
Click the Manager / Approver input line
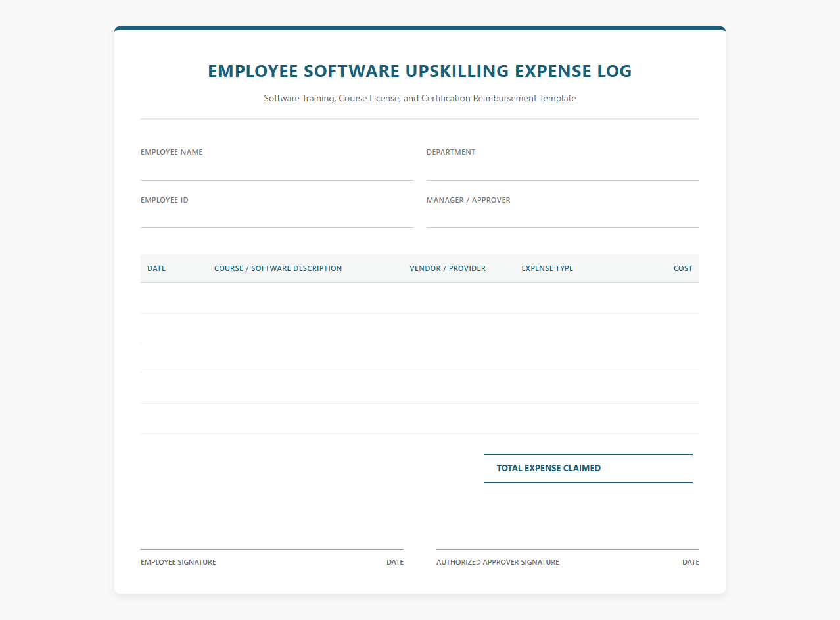pyautogui.click(x=563, y=219)
